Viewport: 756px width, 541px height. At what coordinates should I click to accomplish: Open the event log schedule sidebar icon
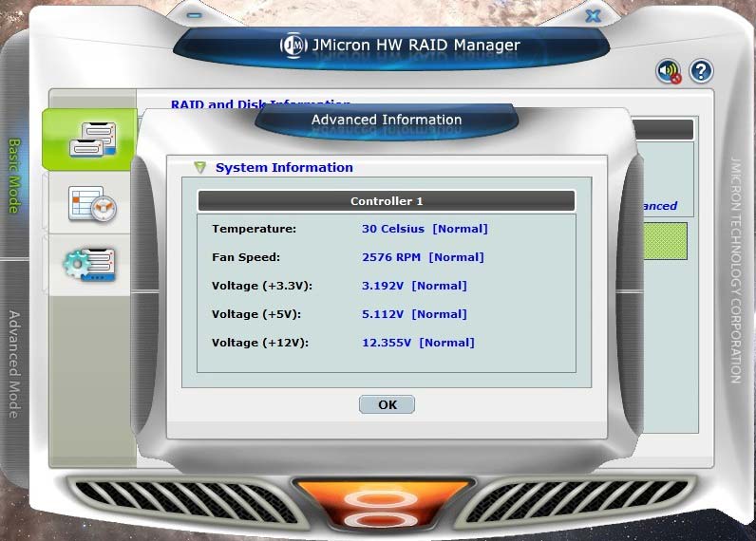pyautogui.click(x=92, y=204)
